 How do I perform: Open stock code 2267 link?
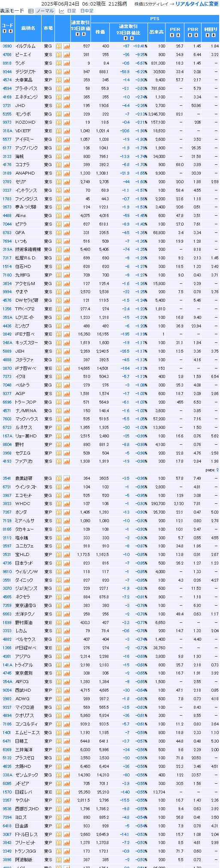pos(7,800)
